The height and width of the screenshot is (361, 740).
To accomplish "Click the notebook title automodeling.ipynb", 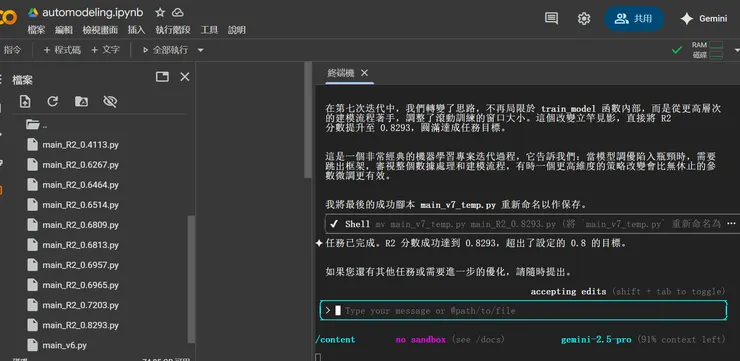I will 92,12.
